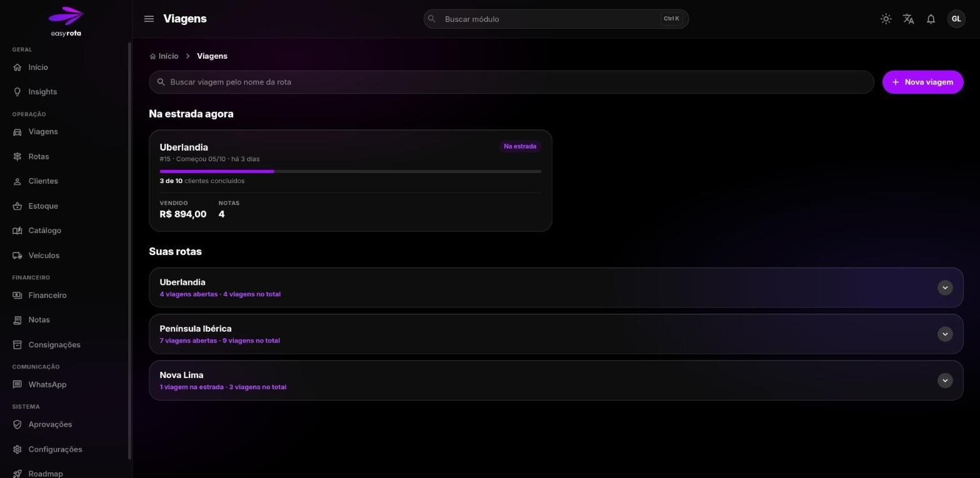Click the easyrota logo

(x=66, y=22)
